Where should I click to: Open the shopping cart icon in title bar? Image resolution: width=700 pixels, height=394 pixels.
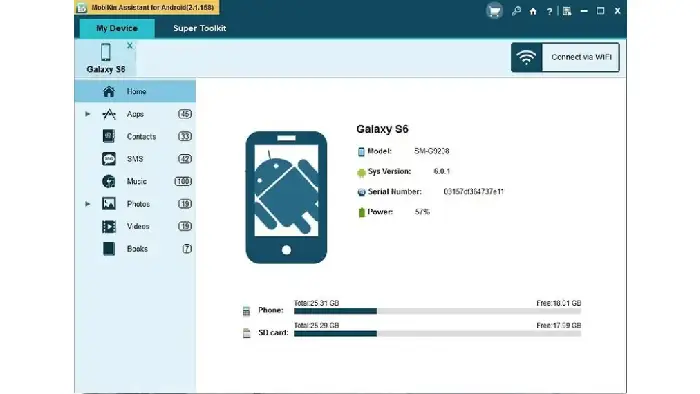[494, 11]
